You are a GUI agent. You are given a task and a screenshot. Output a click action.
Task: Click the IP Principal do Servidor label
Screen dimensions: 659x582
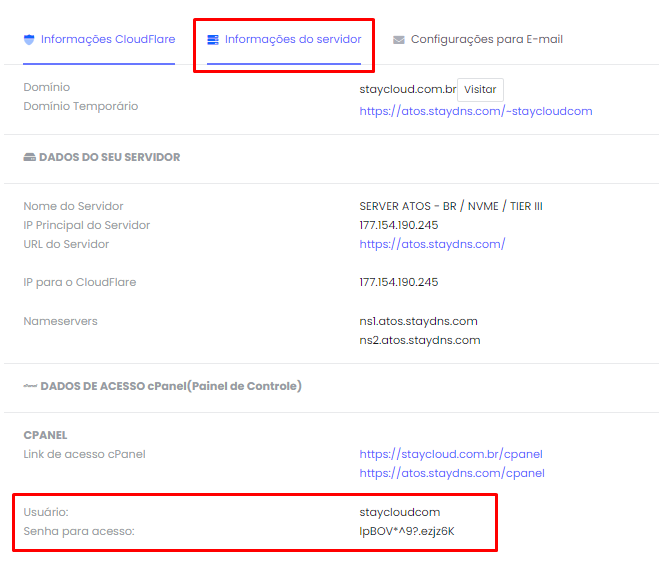tap(87, 225)
